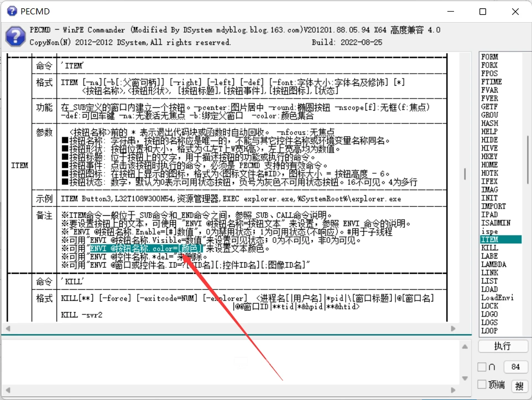Select HOTK in the command list
This screenshot has height=400, width=532.
coord(489,173)
